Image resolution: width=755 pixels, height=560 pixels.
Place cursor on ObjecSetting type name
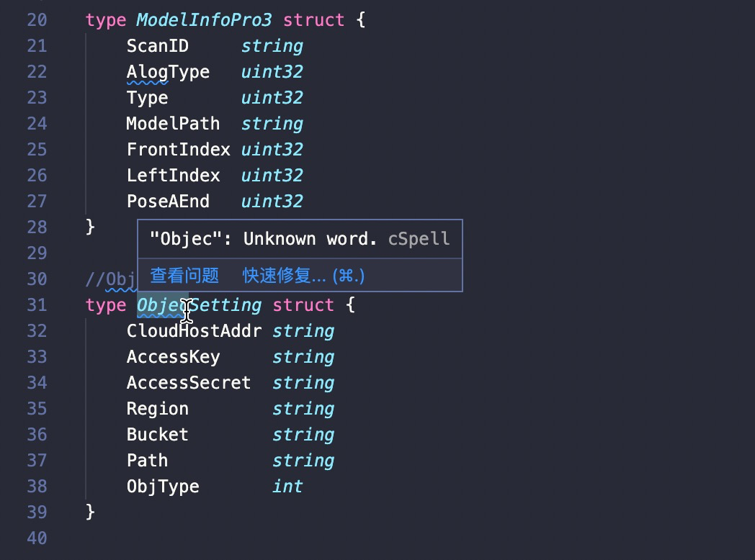200,305
